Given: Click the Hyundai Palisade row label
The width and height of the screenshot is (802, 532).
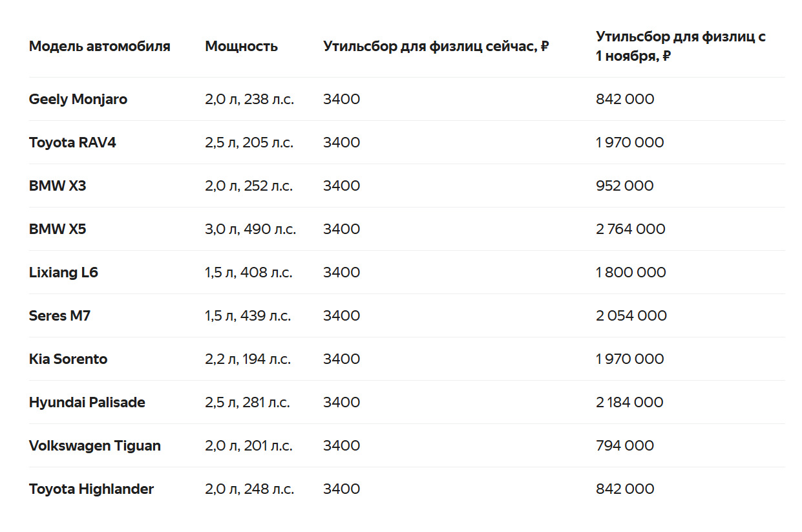Looking at the screenshot, I should click(x=87, y=403).
